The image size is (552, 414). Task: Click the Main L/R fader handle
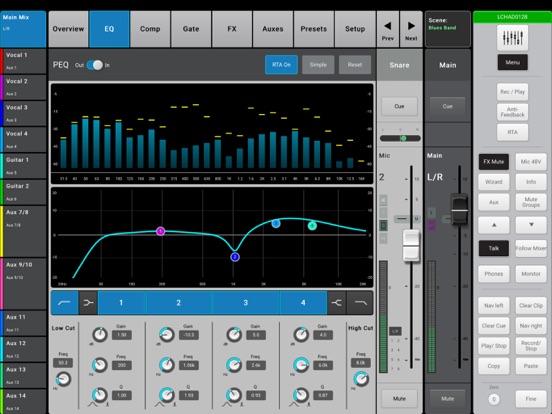459,209
